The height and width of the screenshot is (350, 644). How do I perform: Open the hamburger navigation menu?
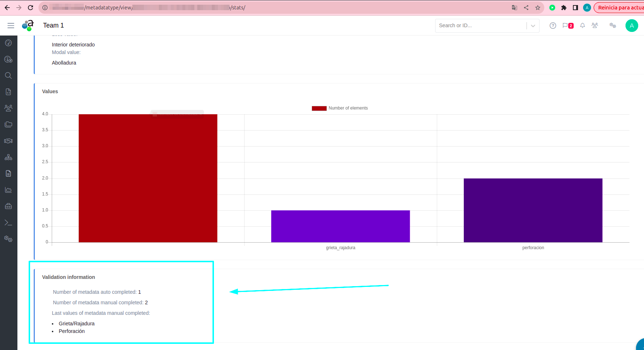(x=11, y=25)
